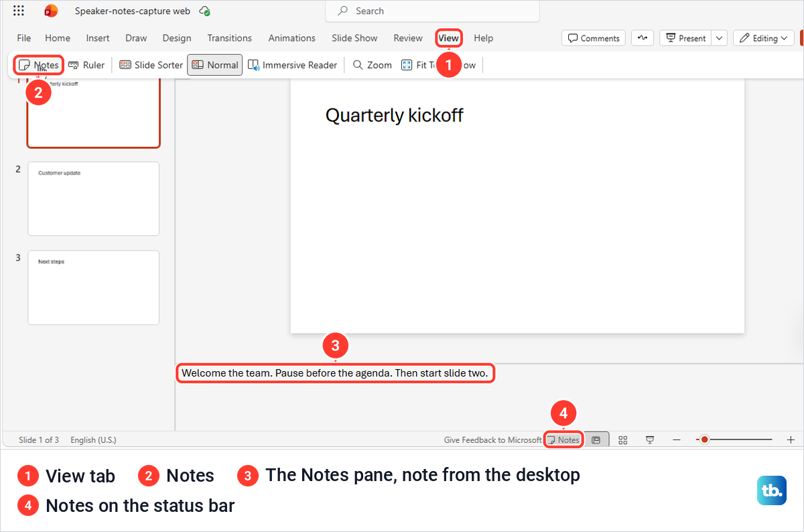This screenshot has height=532, width=804.
Task: Click Normal view icon in status bar
Action: pos(596,440)
